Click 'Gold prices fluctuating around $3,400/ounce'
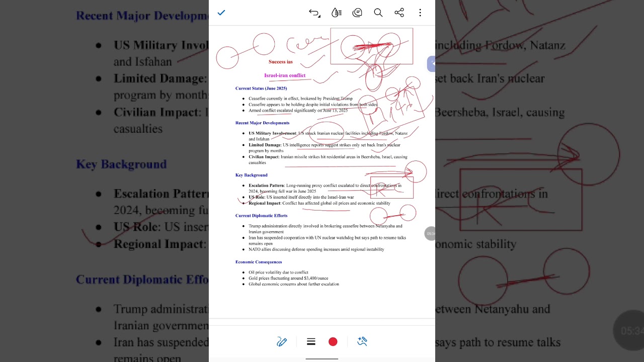Image resolution: width=644 pixels, height=362 pixels. coord(288,279)
